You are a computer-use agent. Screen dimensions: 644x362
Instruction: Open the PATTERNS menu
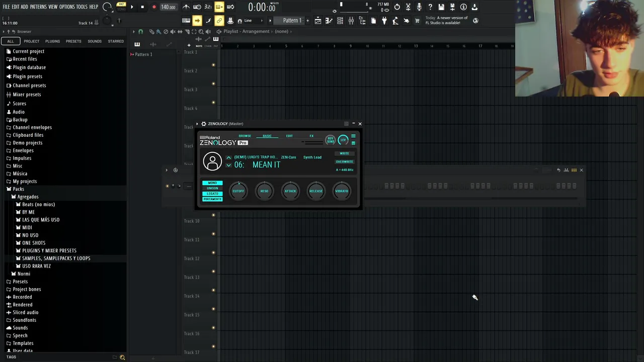pos(38,7)
